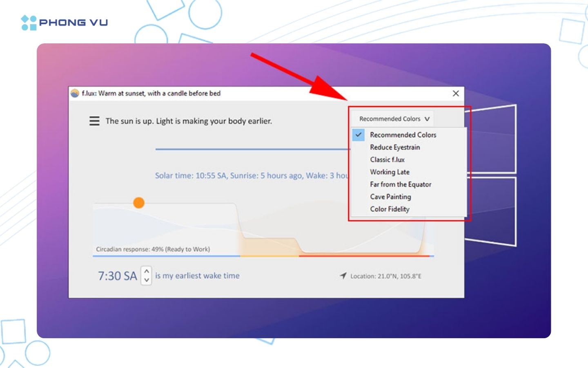
Task: Increase wake time with the up arrow
Action: click(147, 271)
